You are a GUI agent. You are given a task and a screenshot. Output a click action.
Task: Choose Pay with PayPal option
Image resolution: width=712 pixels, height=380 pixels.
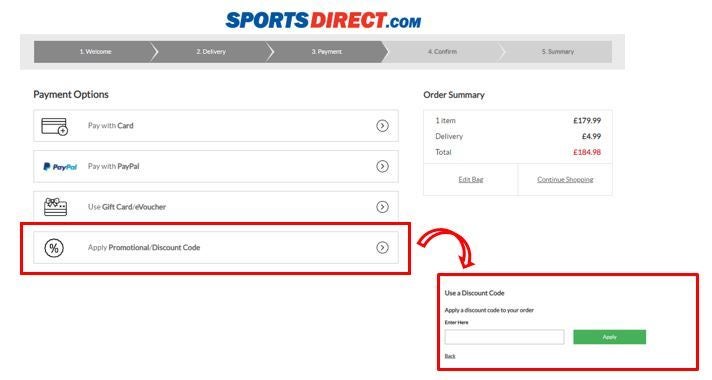(216, 166)
